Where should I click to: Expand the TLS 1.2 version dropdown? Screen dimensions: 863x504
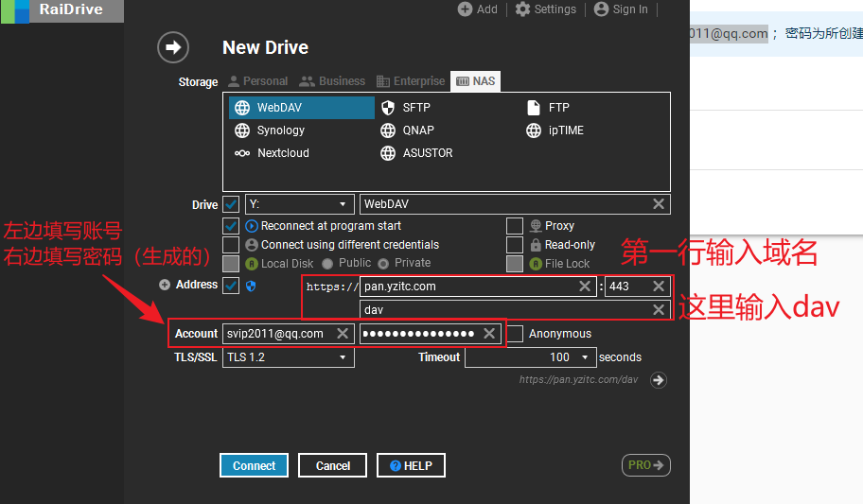pos(289,357)
